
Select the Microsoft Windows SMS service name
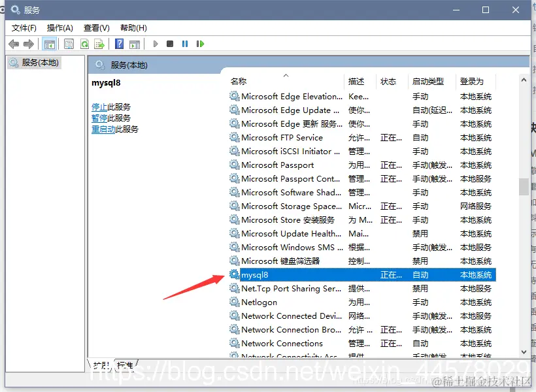292,248
